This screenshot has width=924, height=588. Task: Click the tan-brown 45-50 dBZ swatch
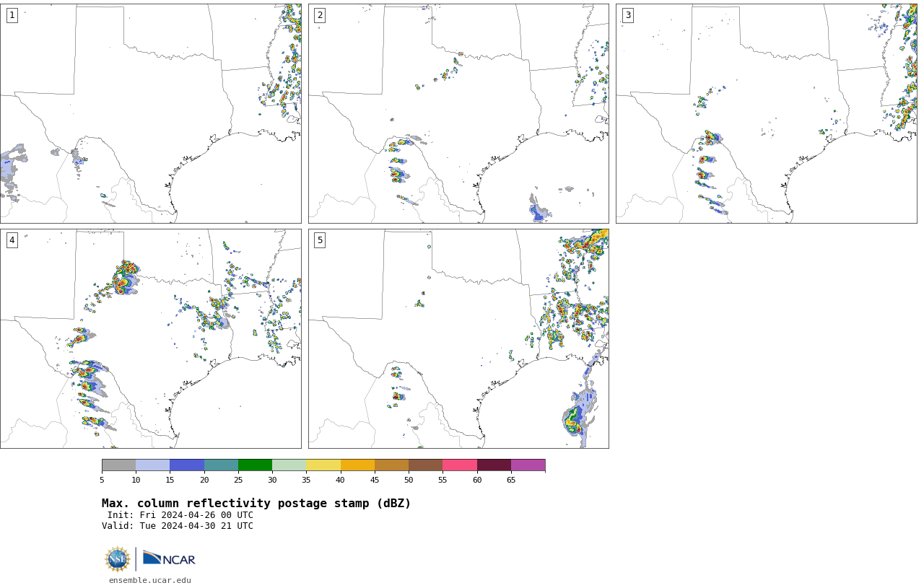(x=391, y=465)
